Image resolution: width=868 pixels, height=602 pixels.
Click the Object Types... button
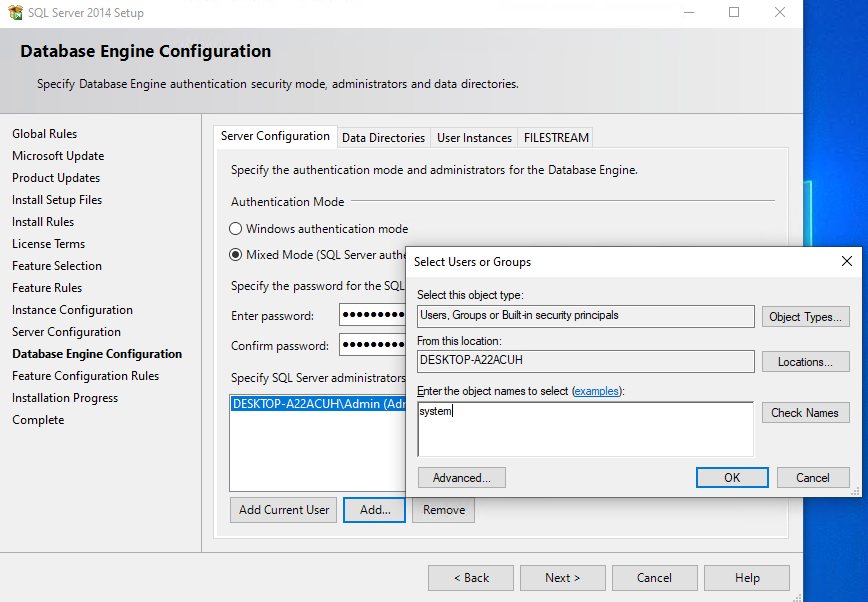pyautogui.click(x=805, y=317)
